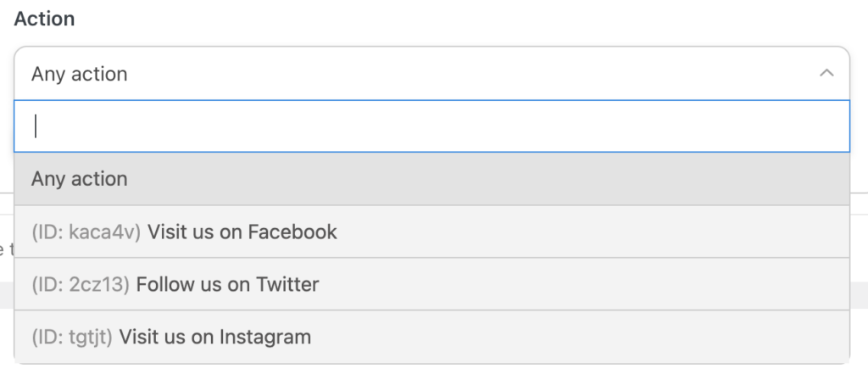Pick the "Follow us on Twitter" option
868x374 pixels.
pos(227,284)
